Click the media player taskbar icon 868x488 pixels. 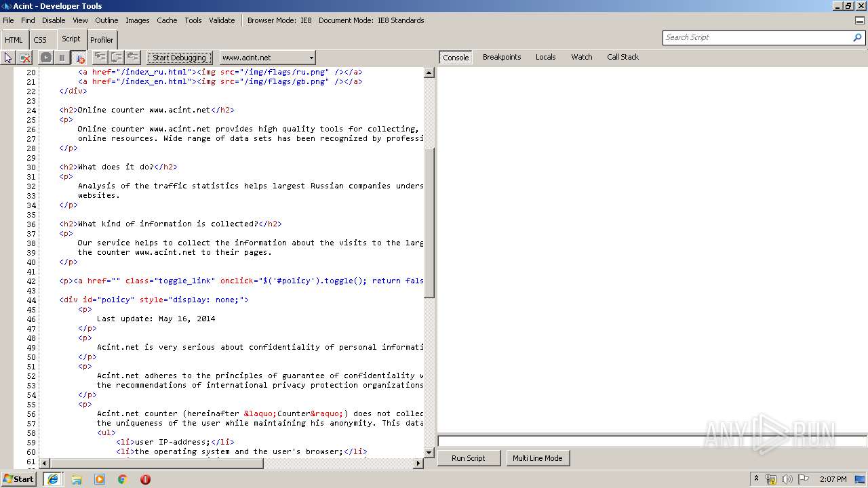point(100,479)
